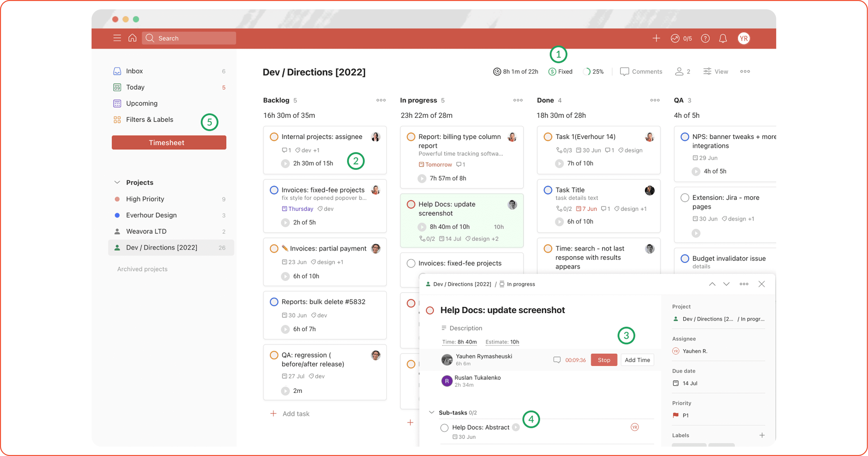Complete task Internal projects: assignee

pos(274,137)
